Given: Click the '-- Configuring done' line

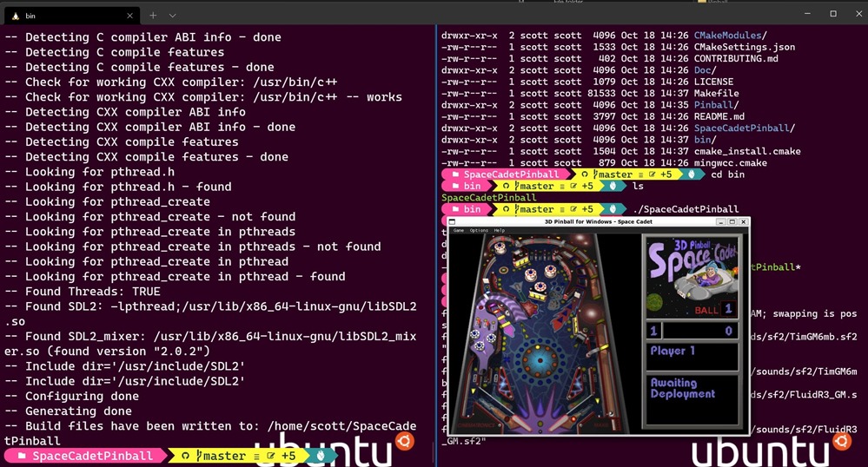Looking at the screenshot, I should (72, 396).
